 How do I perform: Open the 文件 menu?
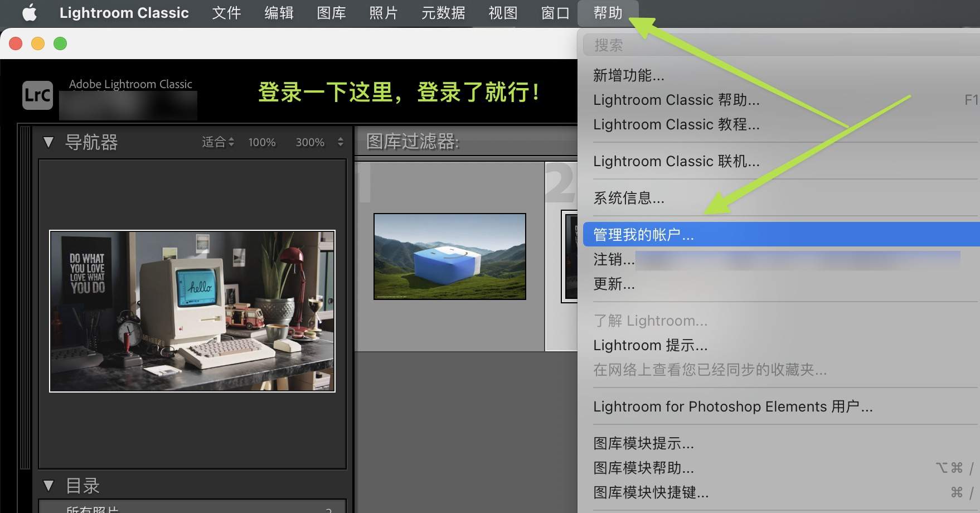pos(226,12)
